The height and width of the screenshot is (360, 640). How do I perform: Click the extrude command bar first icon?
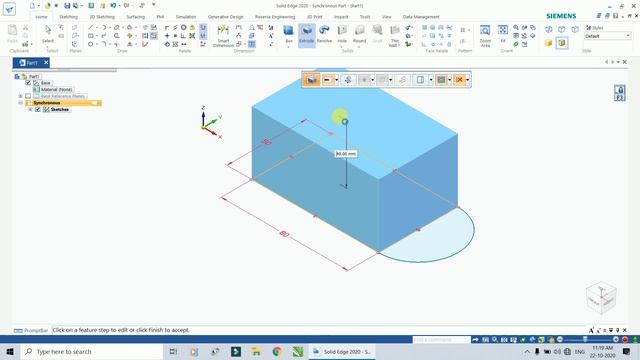(311, 80)
